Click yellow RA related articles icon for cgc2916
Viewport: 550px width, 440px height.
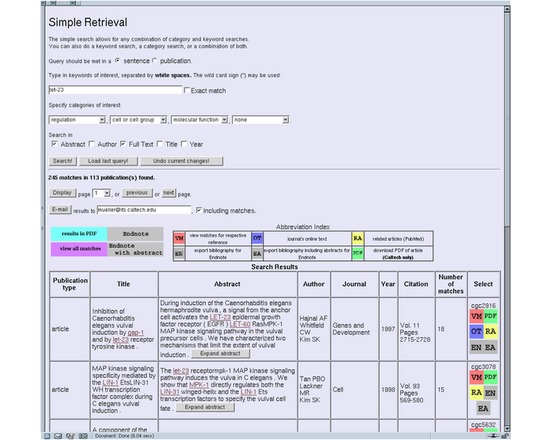490,332
